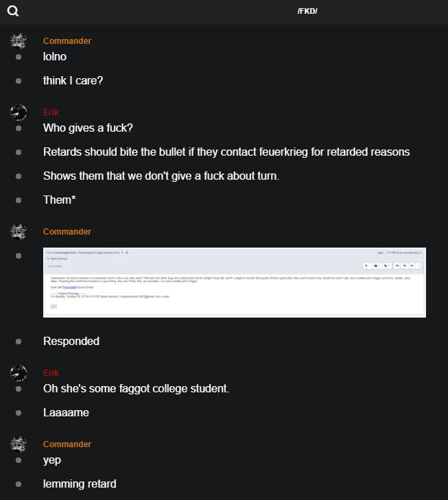This screenshot has height=500, width=448.
Task: Click Commander's avatar above the 'yep' message
Action: (x=19, y=444)
